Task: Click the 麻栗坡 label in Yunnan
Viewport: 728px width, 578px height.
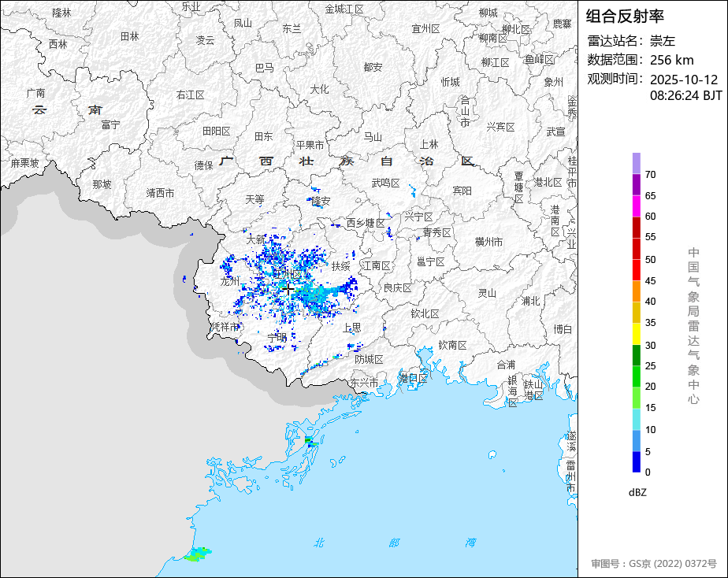Action: tap(24, 163)
